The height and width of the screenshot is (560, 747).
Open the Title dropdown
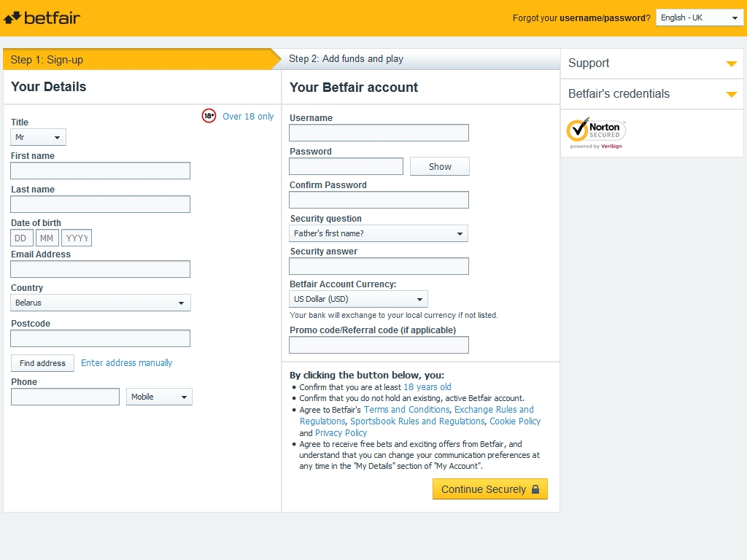38,137
